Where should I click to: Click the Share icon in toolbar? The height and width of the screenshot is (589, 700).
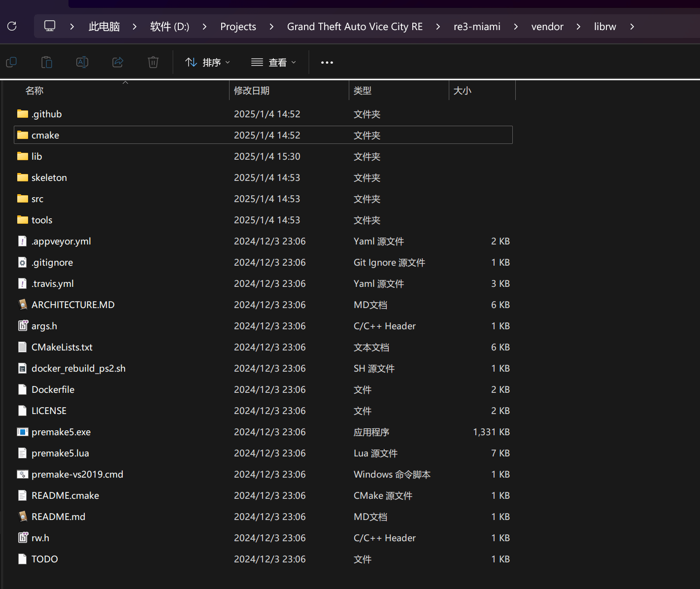[x=118, y=62]
